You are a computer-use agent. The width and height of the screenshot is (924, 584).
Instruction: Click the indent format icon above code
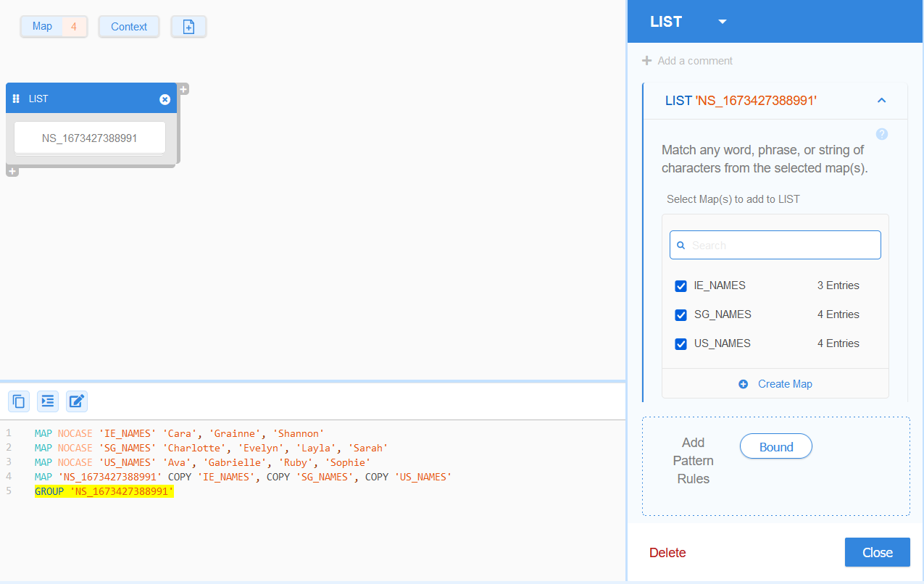coord(48,401)
